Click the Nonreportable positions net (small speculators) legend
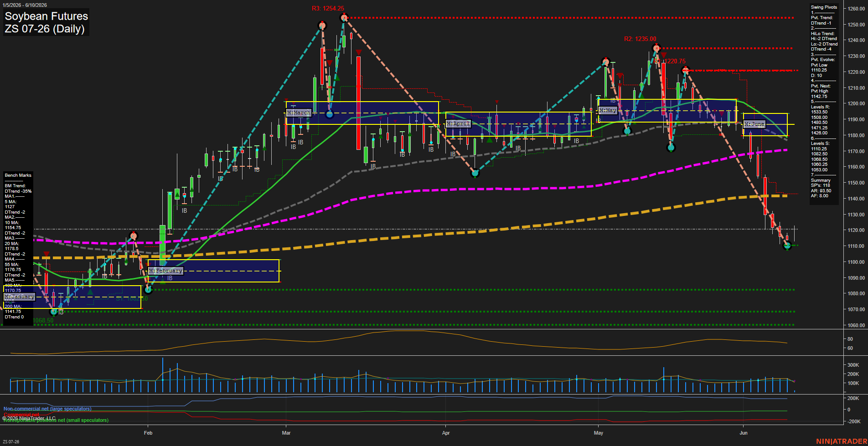Image resolution: width=868 pixels, height=446 pixels. click(56, 420)
